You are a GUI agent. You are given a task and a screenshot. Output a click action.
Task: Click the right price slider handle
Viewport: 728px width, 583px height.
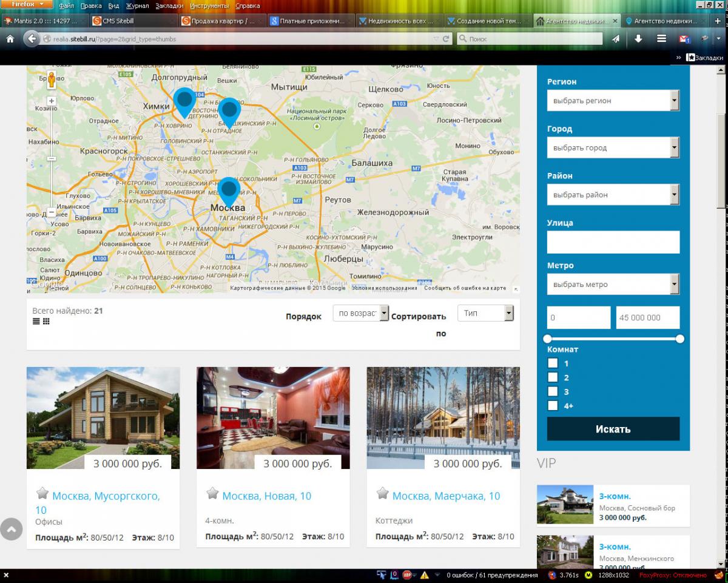(679, 339)
